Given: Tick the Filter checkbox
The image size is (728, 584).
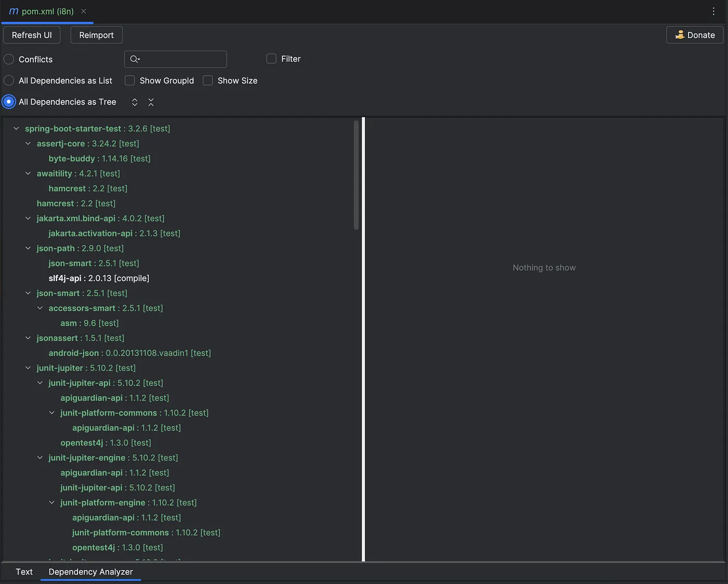Looking at the screenshot, I should pos(271,59).
